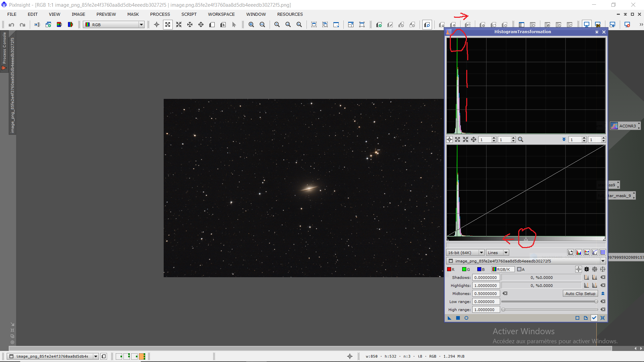Toggle Real-Time Preview using the circle icon
The image size is (644, 362).
coord(466,318)
